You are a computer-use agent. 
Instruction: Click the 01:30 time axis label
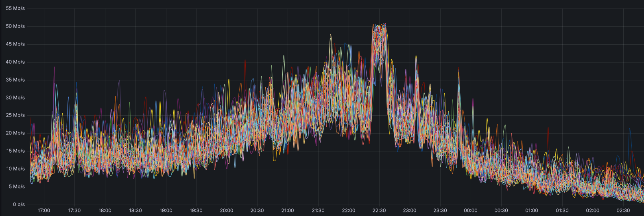[x=562, y=211]
